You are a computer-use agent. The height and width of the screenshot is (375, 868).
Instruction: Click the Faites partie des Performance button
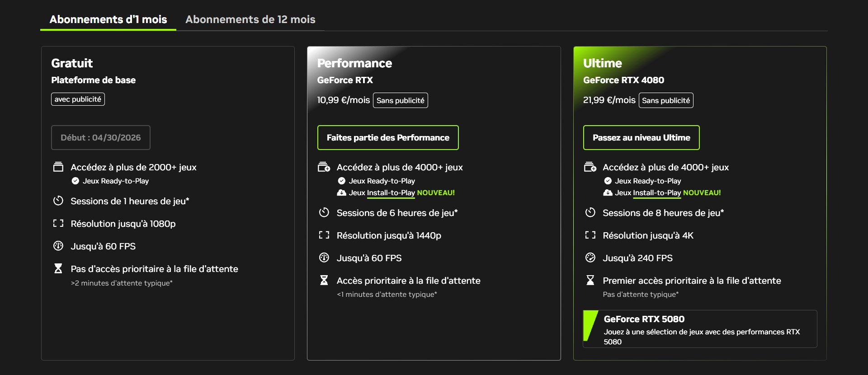coord(387,137)
